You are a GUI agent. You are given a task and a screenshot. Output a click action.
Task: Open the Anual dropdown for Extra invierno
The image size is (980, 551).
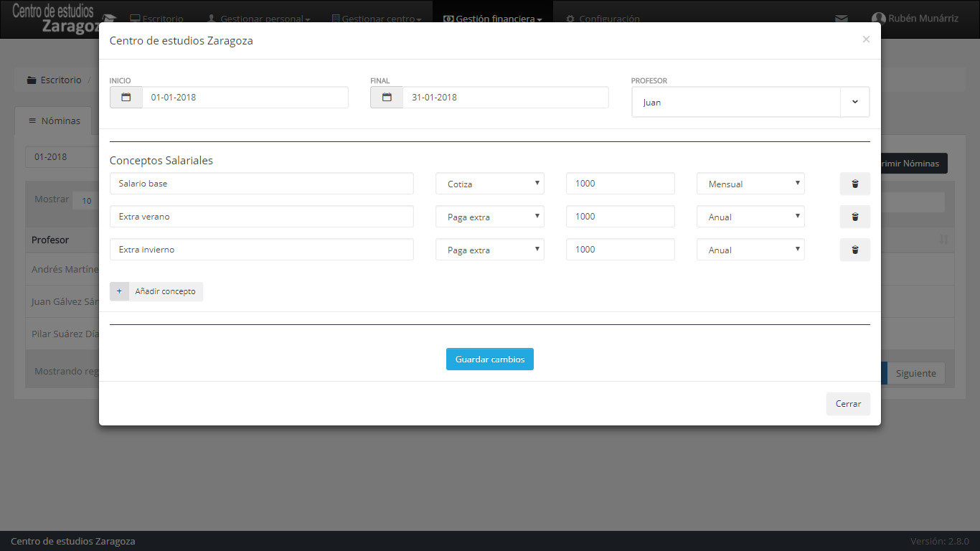(750, 250)
